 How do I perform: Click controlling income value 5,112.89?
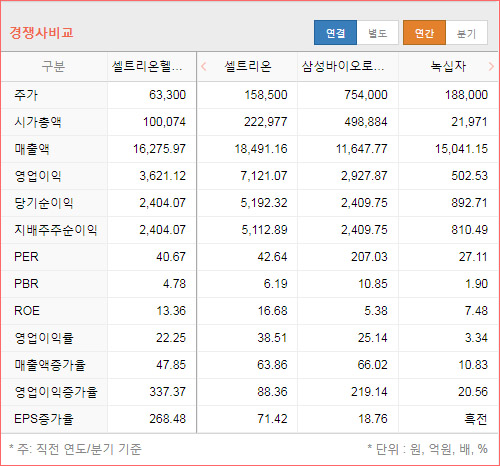(x=264, y=230)
